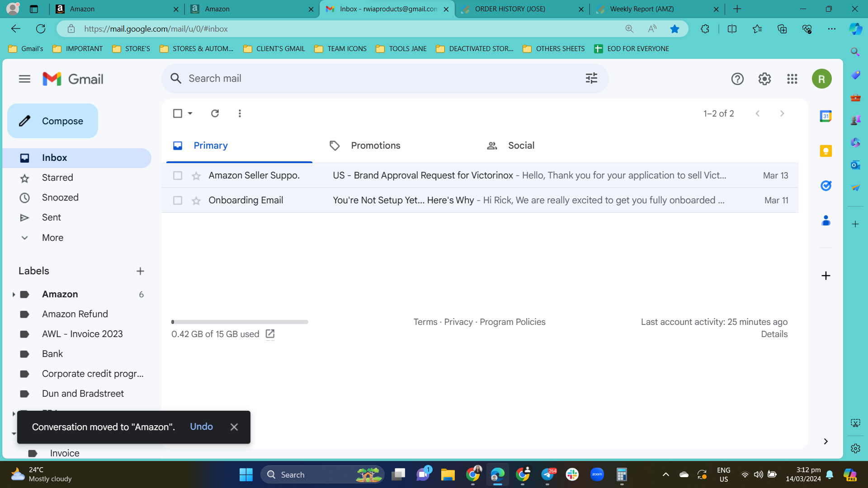The image size is (868, 488).
Task: Dismiss the conversation moved notification
Action: (234, 427)
